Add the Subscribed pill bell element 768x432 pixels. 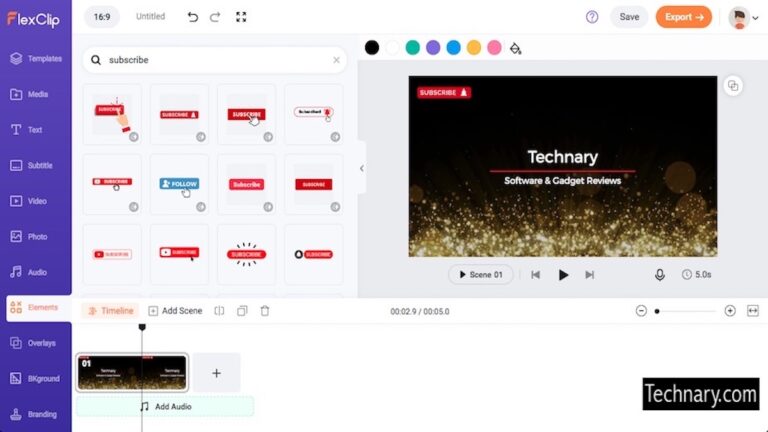[314, 114]
